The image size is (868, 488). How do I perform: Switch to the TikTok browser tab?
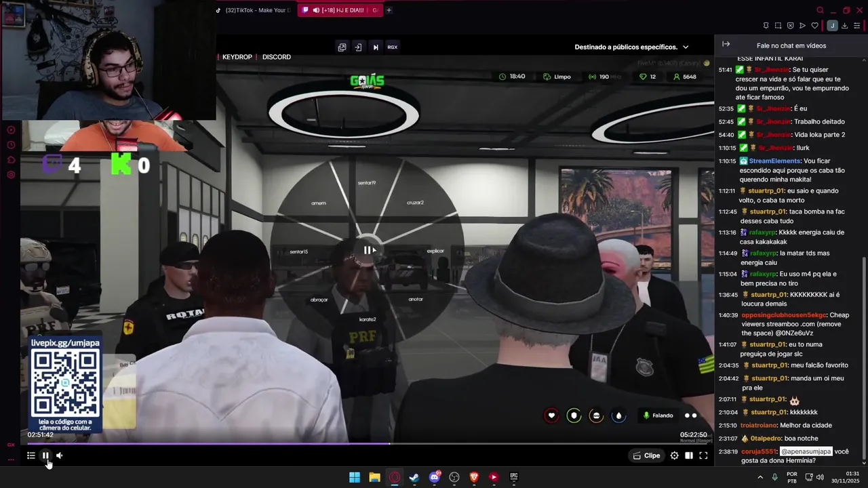255,10
